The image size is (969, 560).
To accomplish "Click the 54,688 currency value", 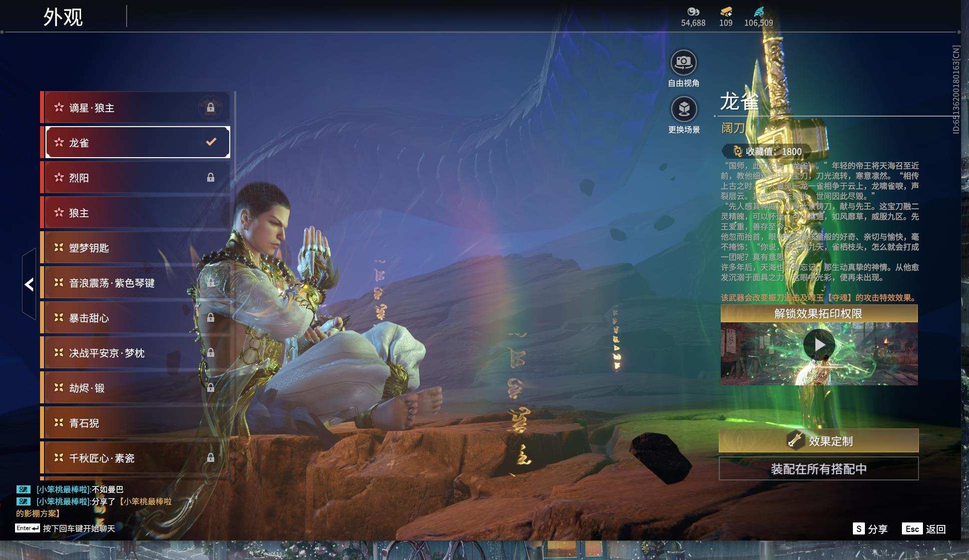I will click(693, 23).
